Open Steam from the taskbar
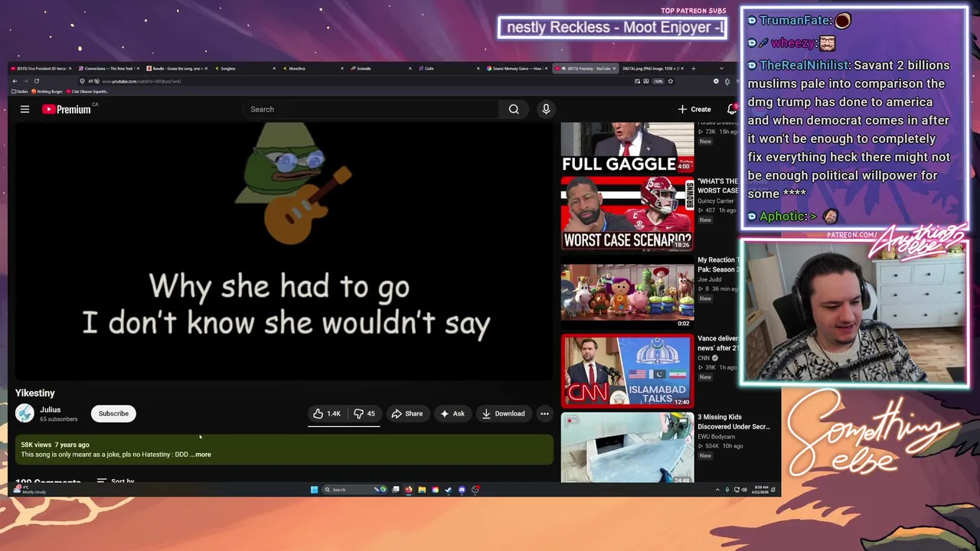This screenshot has height=551, width=980. pos(448,490)
